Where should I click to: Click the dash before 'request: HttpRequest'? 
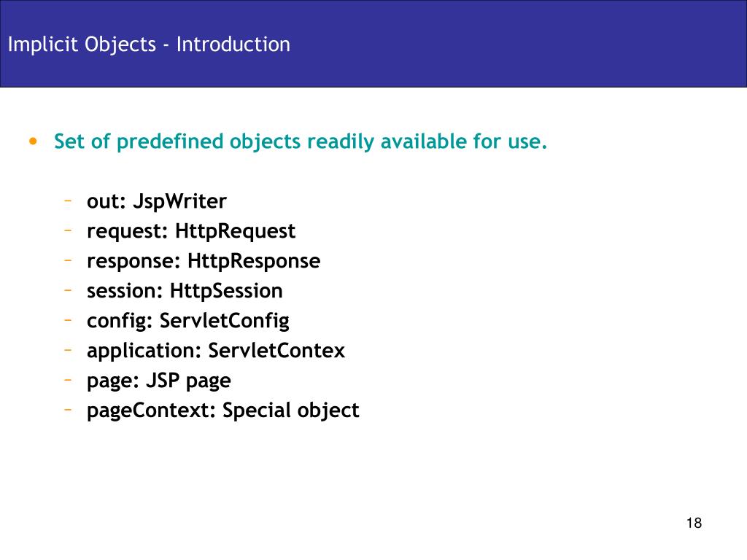68,231
